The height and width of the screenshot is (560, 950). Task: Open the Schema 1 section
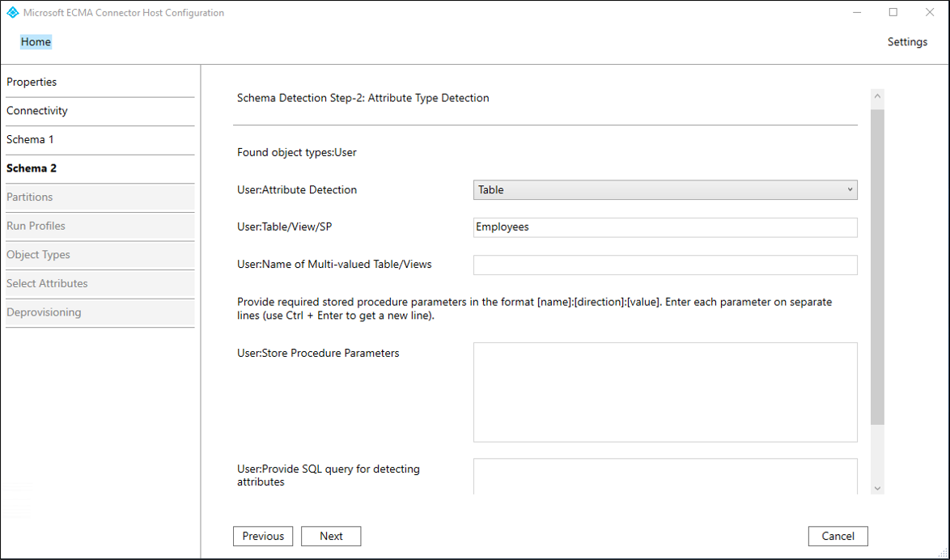coord(29,139)
